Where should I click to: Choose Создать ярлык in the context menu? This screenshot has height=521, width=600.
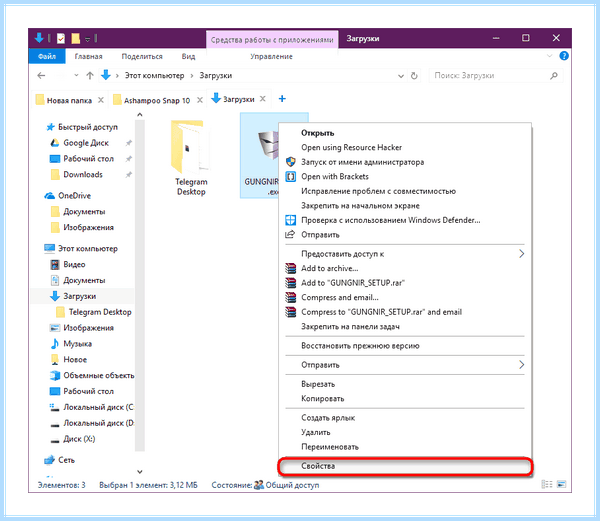(328, 417)
